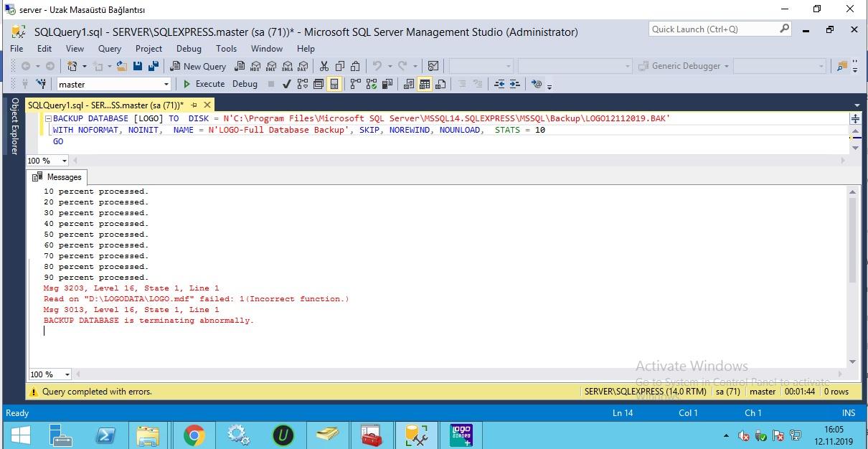The width and height of the screenshot is (868, 449).
Task: Open File Explorer from the taskbar
Action: (148, 435)
